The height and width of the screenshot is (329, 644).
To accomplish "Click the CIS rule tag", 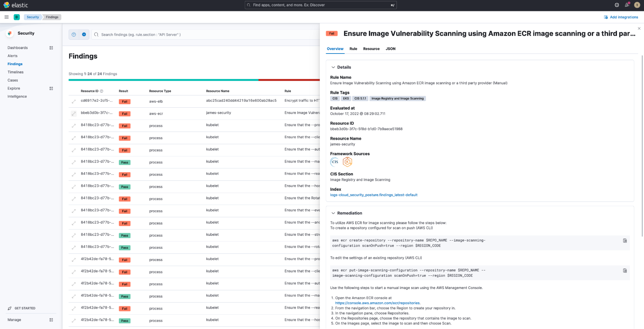I will [x=335, y=99].
